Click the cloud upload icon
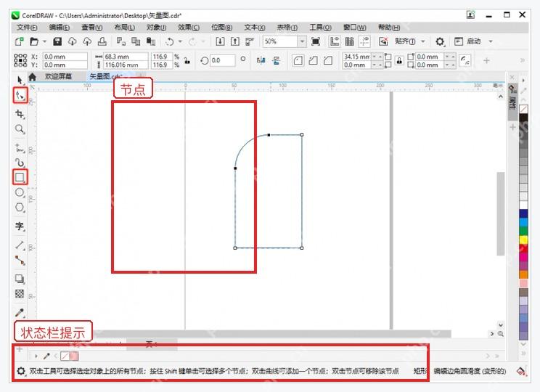The width and height of the screenshot is (540, 392). point(87,41)
